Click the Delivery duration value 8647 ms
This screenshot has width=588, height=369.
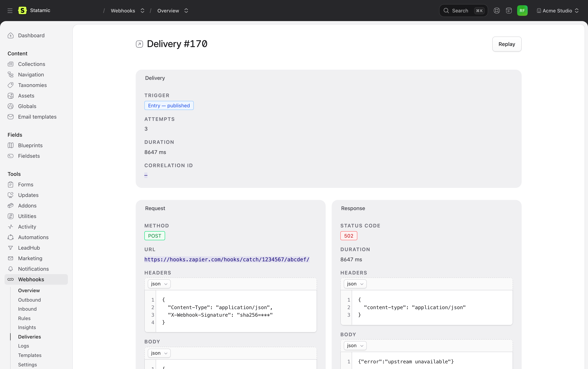tap(155, 152)
